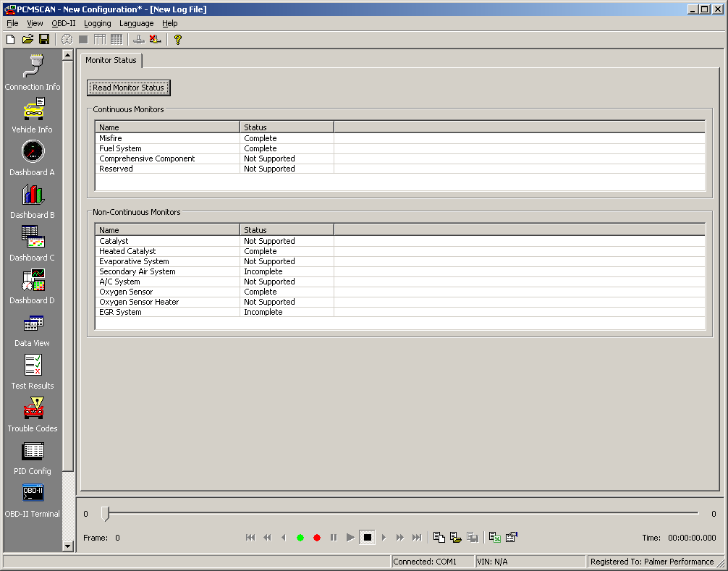Jump to the first frame
The width and height of the screenshot is (728, 571).
click(250, 538)
